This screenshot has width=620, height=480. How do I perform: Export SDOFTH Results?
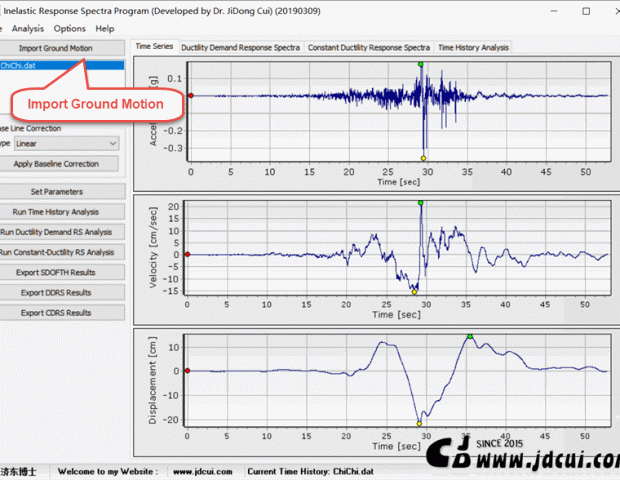coord(62,272)
